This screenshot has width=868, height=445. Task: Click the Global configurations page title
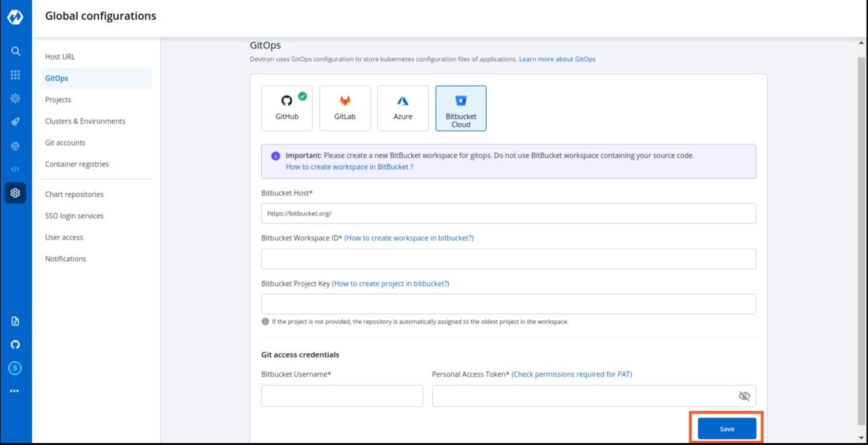click(x=101, y=15)
